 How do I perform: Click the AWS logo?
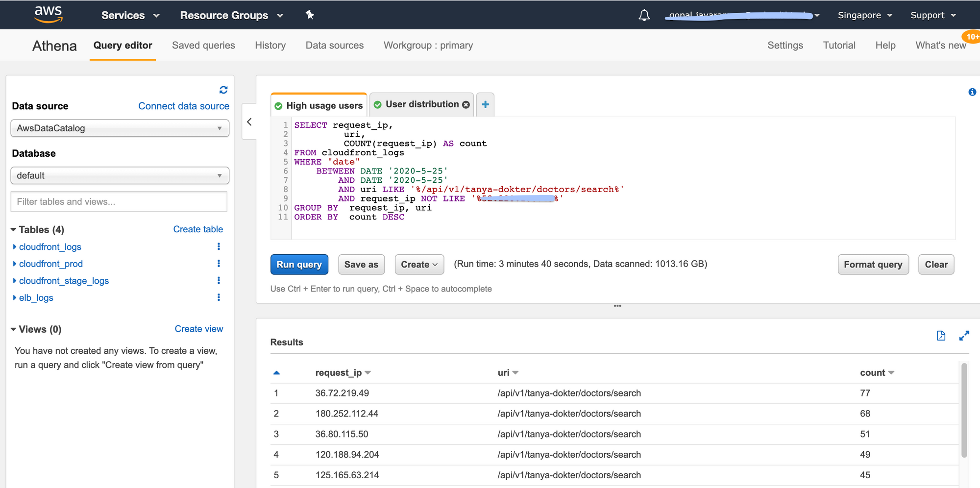pos(48,14)
